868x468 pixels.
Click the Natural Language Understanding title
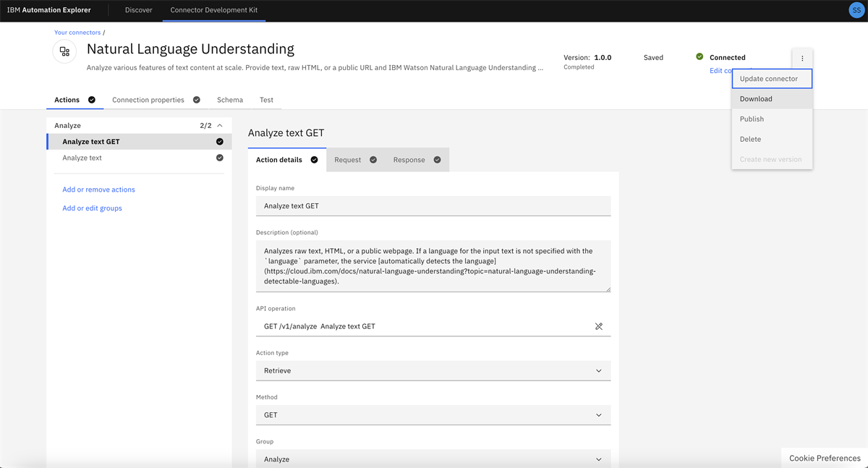click(190, 49)
